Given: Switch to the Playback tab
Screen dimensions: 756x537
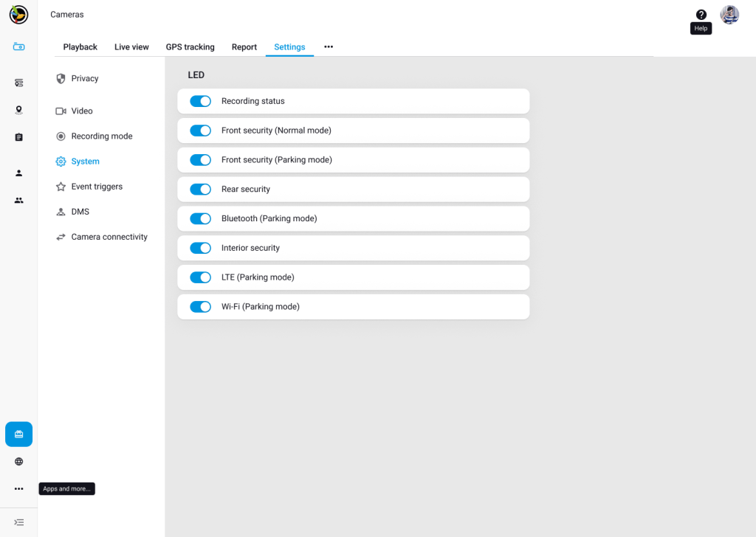Looking at the screenshot, I should (80, 46).
